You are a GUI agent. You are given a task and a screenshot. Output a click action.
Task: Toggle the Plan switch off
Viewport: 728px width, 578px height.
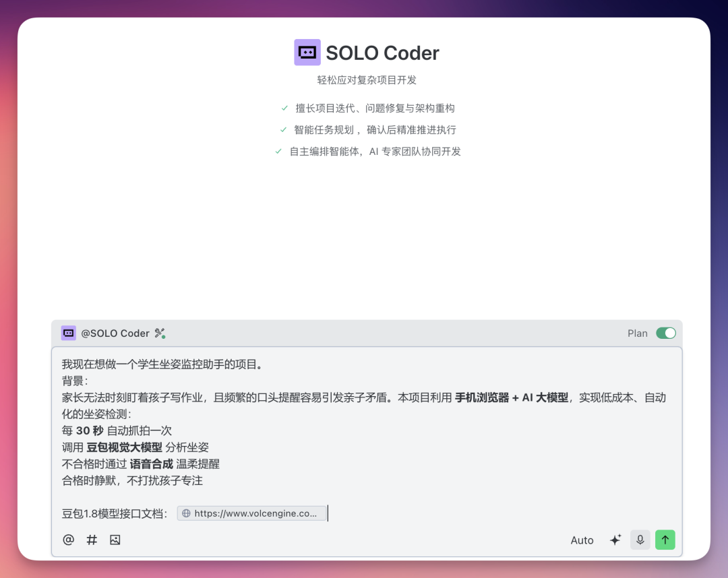[x=665, y=333]
